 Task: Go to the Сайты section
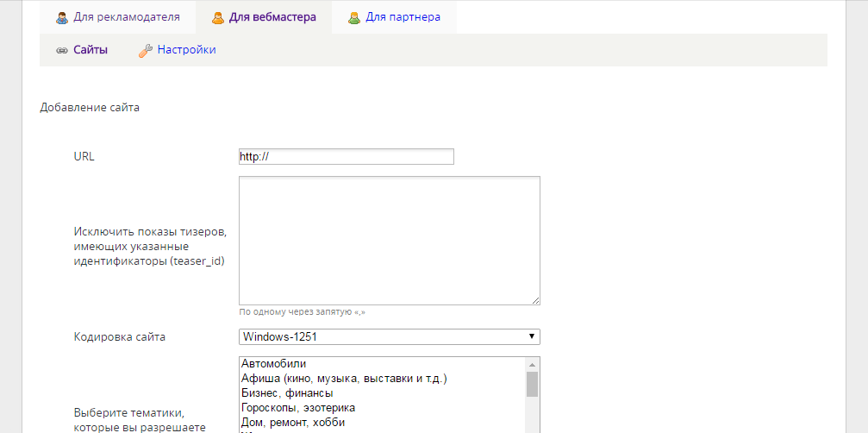tap(91, 50)
